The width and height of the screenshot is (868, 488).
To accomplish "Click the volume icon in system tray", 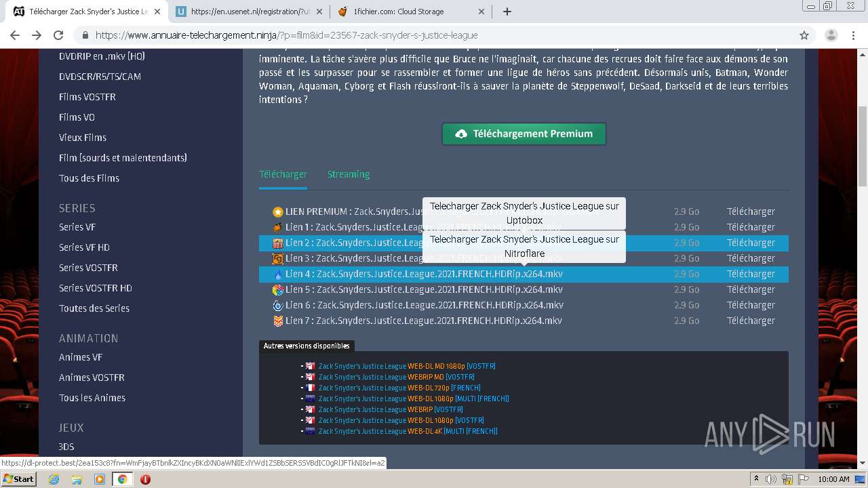I will pyautogui.click(x=771, y=479).
